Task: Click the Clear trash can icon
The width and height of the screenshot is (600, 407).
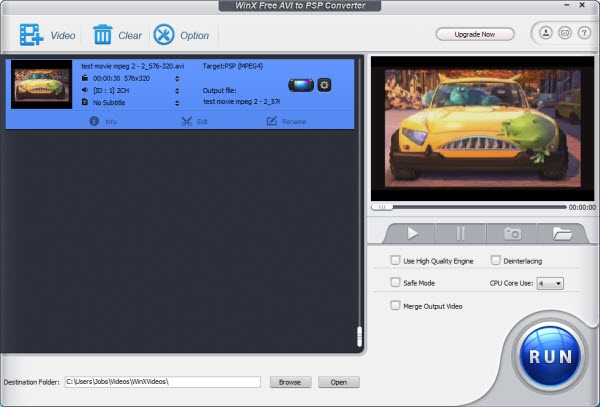Action: [x=103, y=35]
